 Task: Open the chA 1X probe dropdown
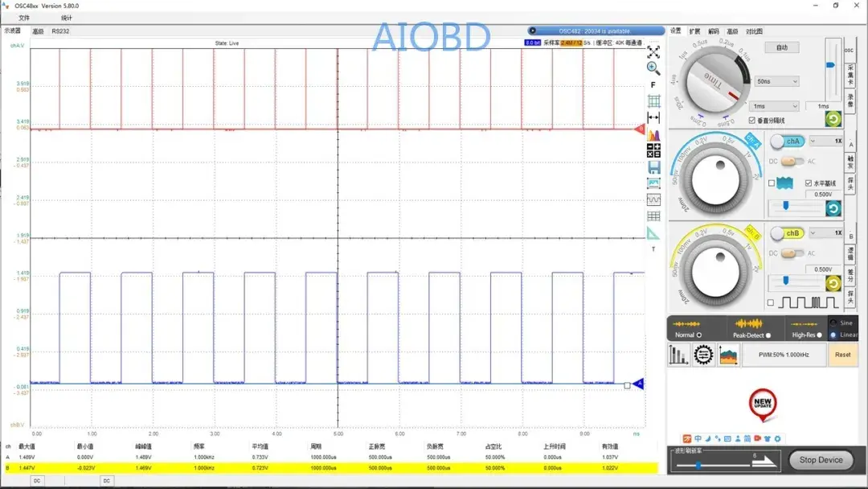pos(826,141)
